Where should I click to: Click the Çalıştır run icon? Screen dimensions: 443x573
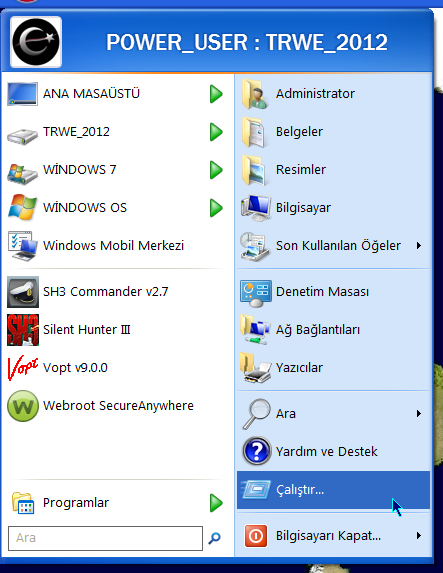point(255,489)
